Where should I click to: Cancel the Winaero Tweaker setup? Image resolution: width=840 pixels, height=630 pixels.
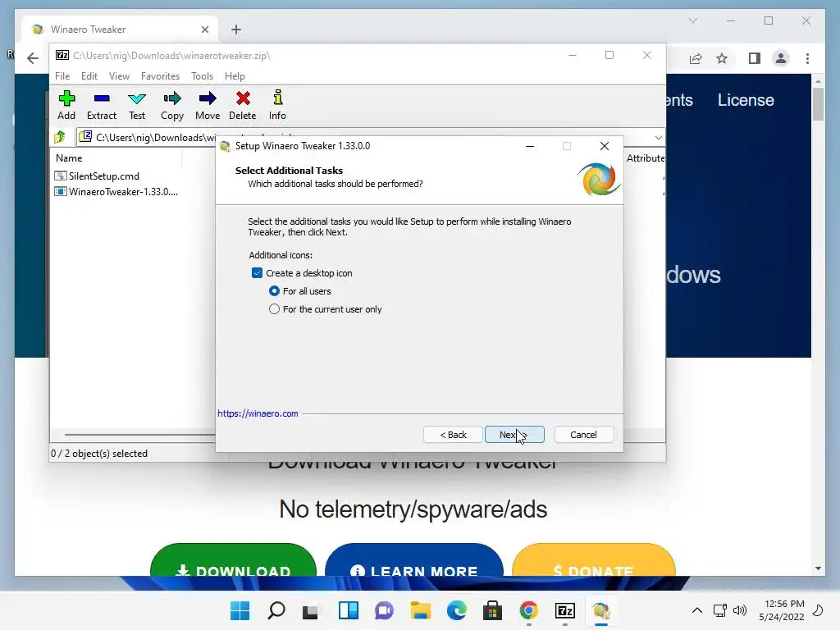(583, 435)
